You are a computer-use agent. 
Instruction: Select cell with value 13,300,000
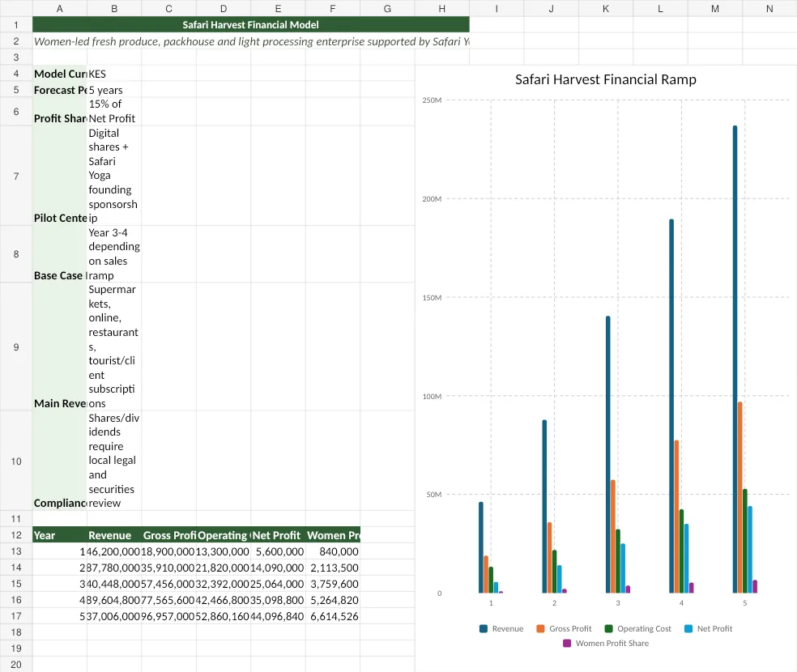click(224, 551)
